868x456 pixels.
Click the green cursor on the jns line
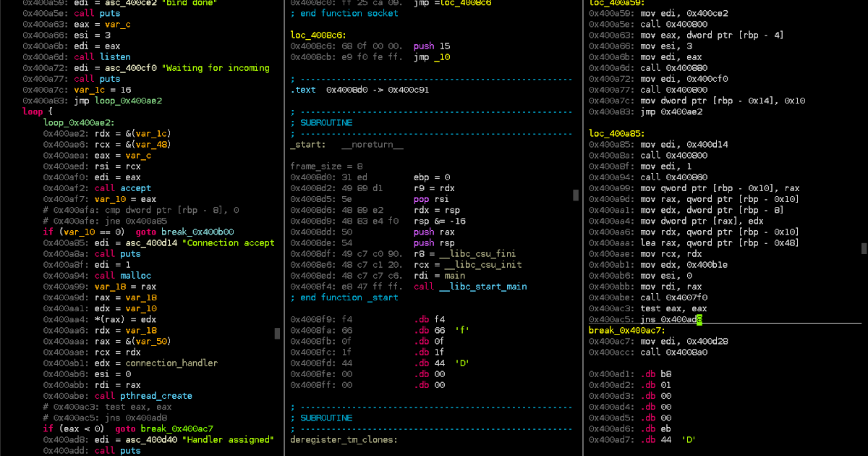point(699,319)
